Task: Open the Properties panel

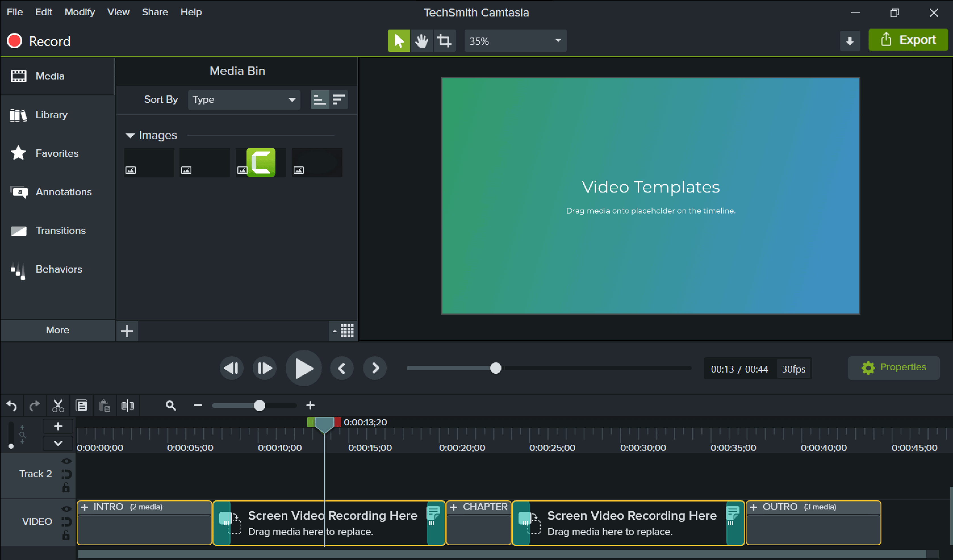Action: point(894,367)
